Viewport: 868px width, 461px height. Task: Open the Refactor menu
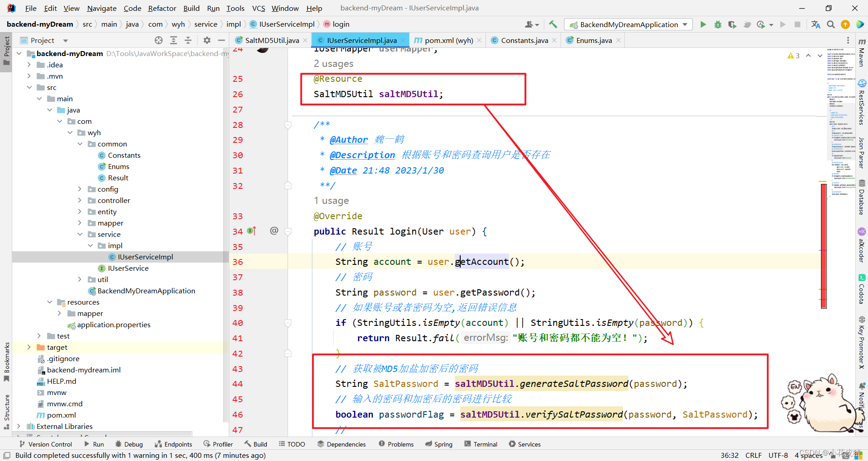point(162,8)
